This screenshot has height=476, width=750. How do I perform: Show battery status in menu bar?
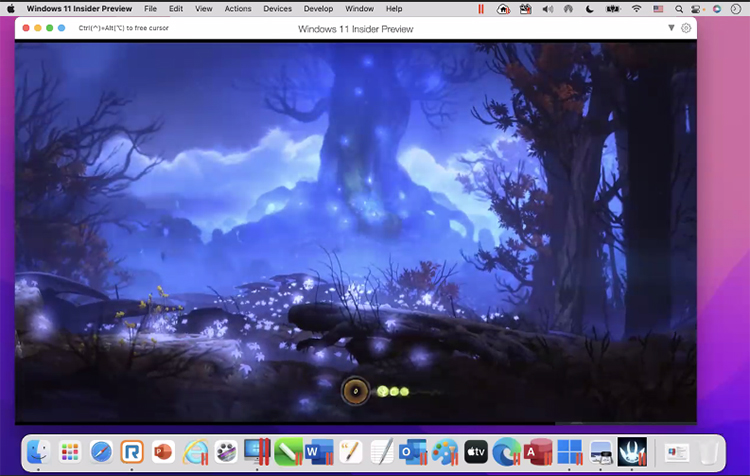tap(613, 9)
